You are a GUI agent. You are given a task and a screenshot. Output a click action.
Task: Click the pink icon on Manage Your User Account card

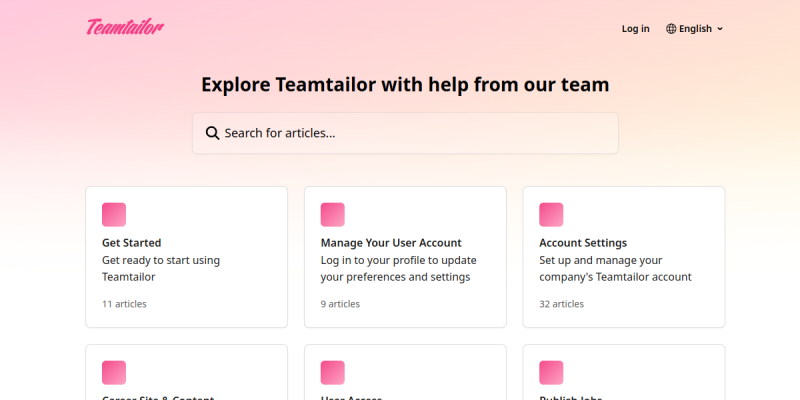pos(333,215)
